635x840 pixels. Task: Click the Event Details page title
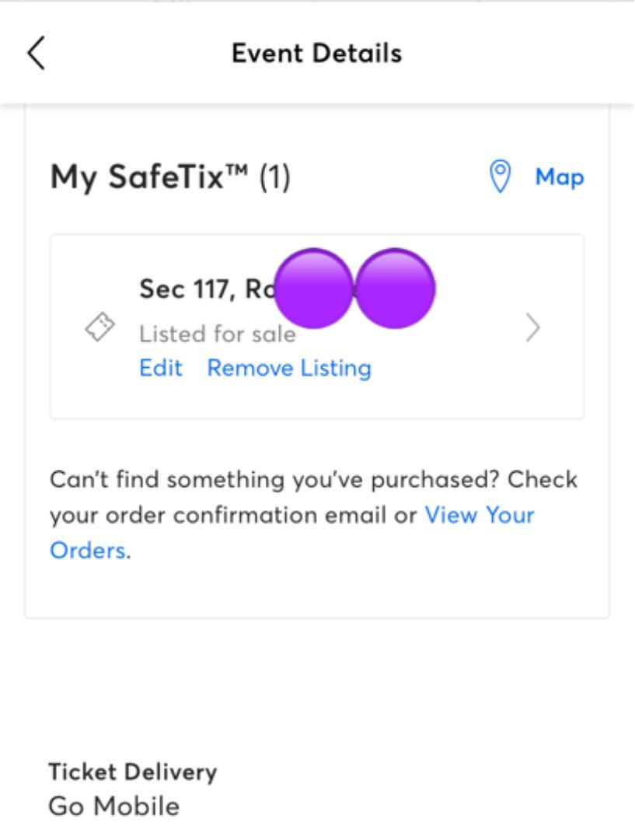tap(317, 53)
